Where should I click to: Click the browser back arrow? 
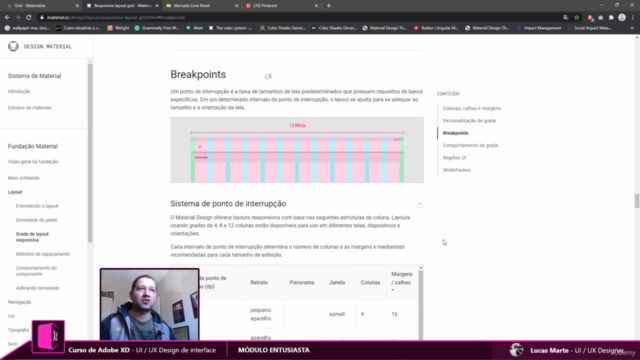click(7, 18)
